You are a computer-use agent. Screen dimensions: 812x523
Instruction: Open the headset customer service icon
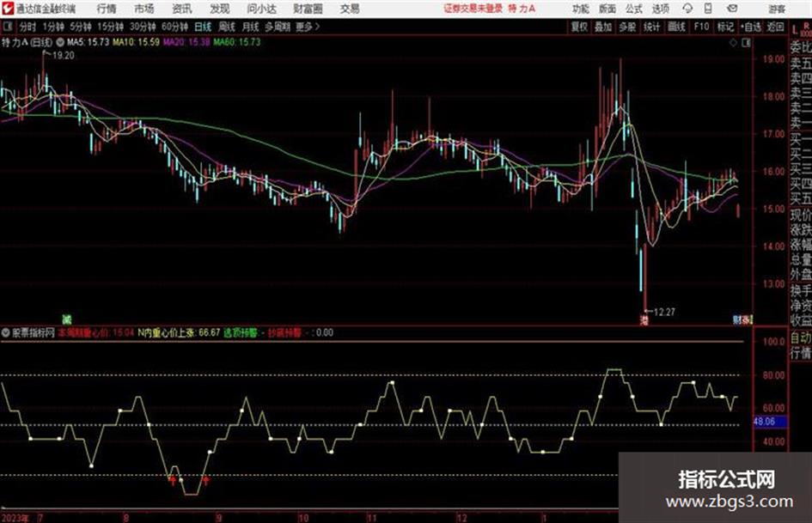coord(687,9)
